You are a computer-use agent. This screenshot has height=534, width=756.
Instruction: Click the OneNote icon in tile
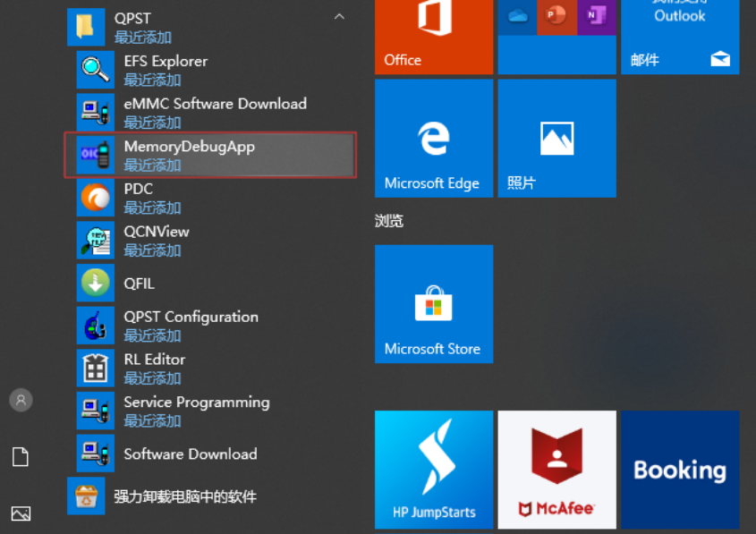(x=597, y=17)
